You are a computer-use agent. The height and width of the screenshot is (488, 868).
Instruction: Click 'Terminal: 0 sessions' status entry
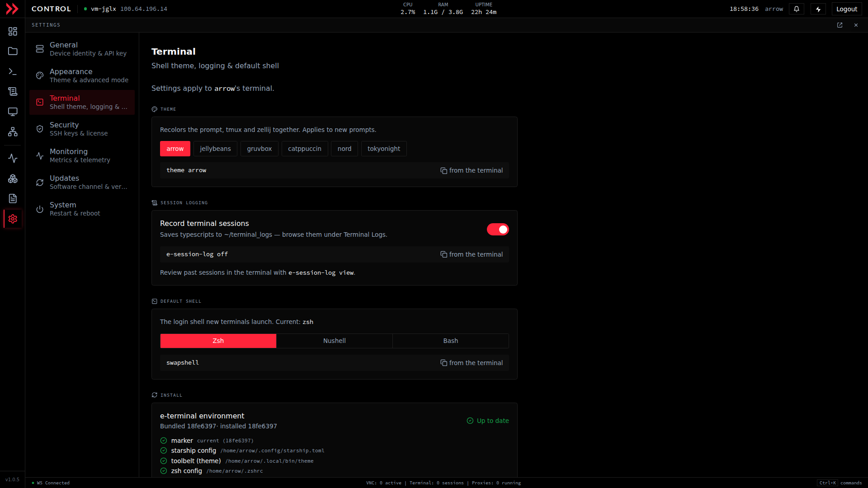(437, 483)
